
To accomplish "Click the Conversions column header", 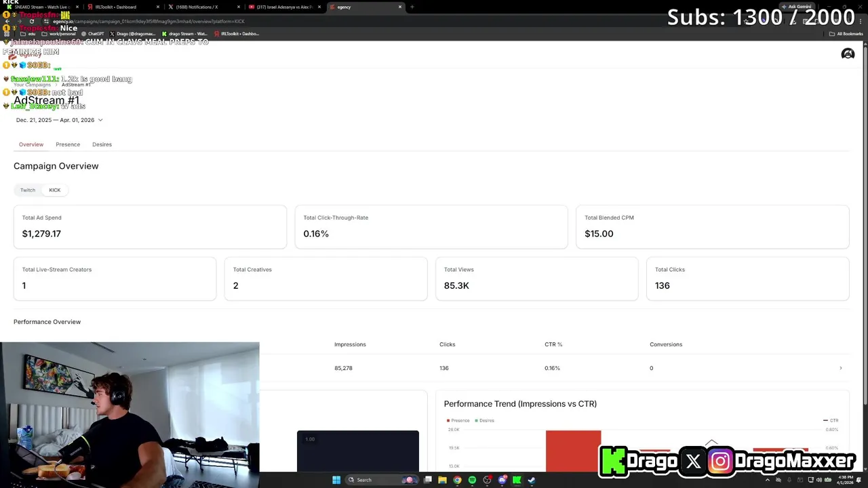I will (x=666, y=344).
